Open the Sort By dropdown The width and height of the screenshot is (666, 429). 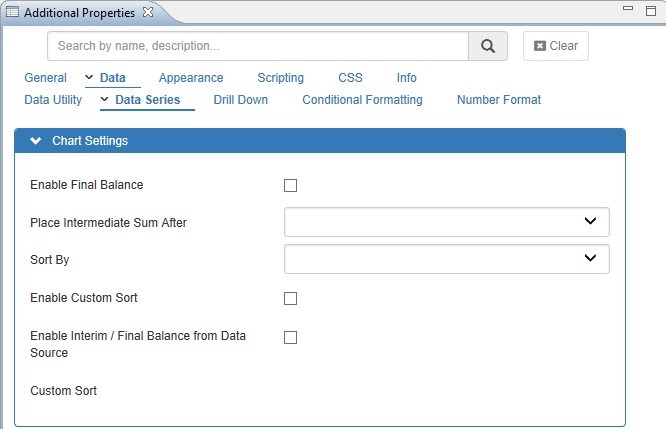tap(447, 259)
